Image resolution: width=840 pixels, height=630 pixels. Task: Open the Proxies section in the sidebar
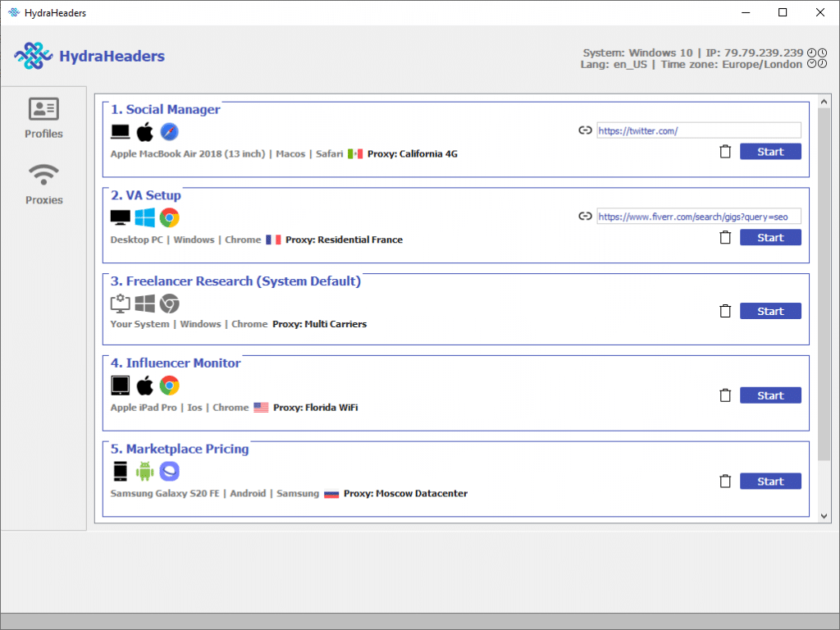tap(43, 182)
